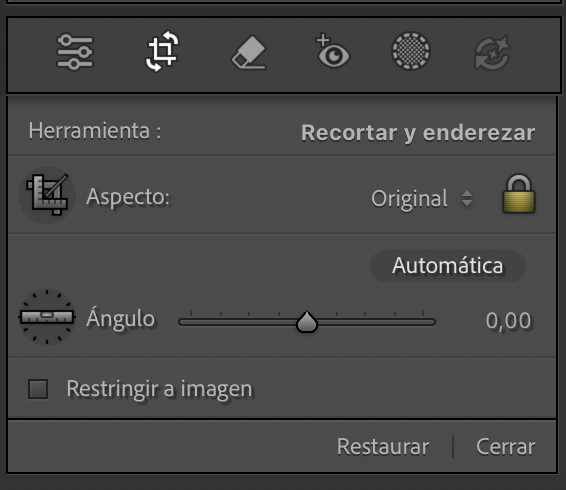Image resolution: width=566 pixels, height=490 pixels.
Task: Click the grayed-out sparkle refresh icon
Action: point(492,53)
